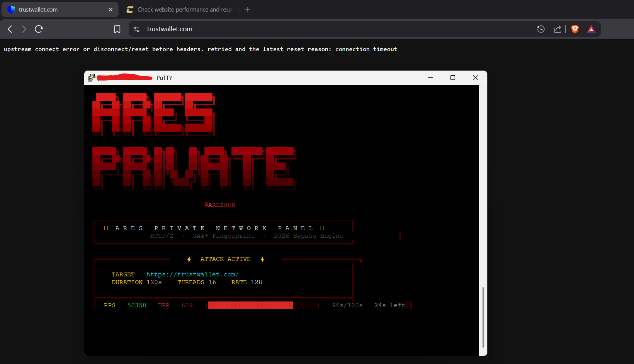
Task: Click the ERR count 629
Action: point(187,305)
